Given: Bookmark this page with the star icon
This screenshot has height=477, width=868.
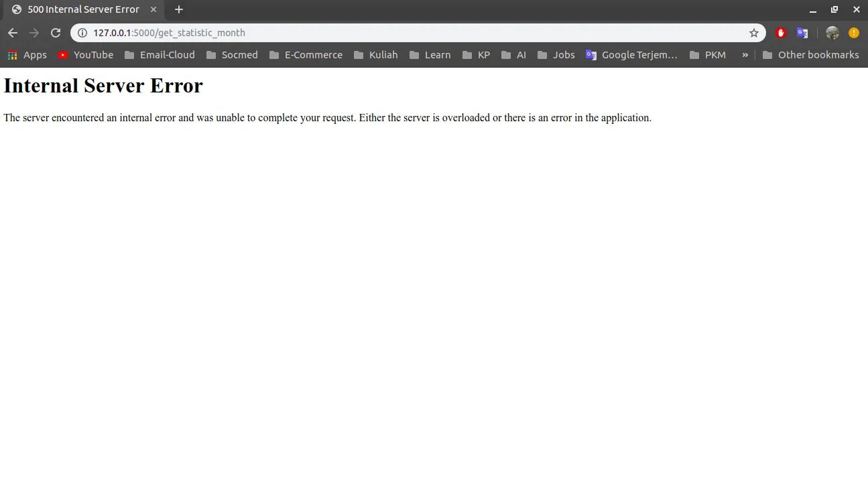Looking at the screenshot, I should point(754,33).
